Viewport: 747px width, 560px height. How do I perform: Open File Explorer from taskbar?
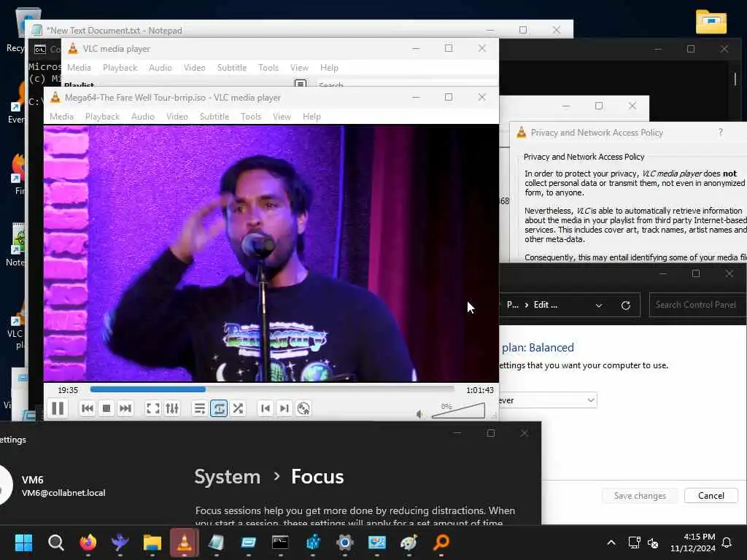tap(152, 542)
